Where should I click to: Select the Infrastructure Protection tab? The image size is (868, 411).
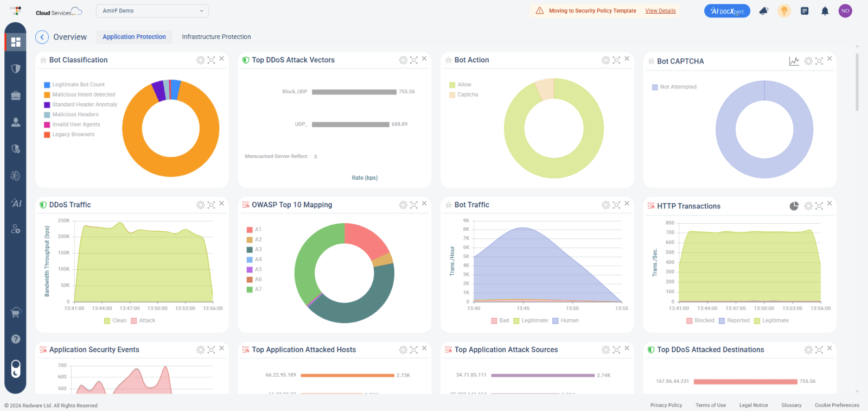coord(216,37)
